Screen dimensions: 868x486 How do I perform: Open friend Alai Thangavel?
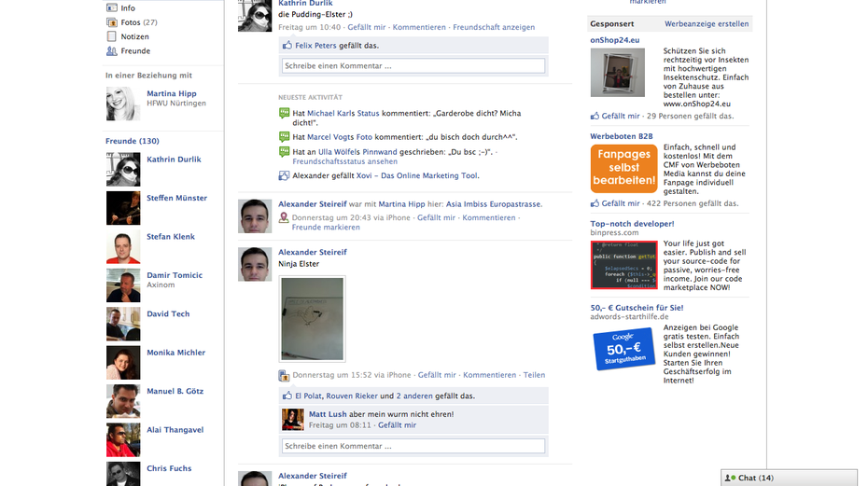175,430
